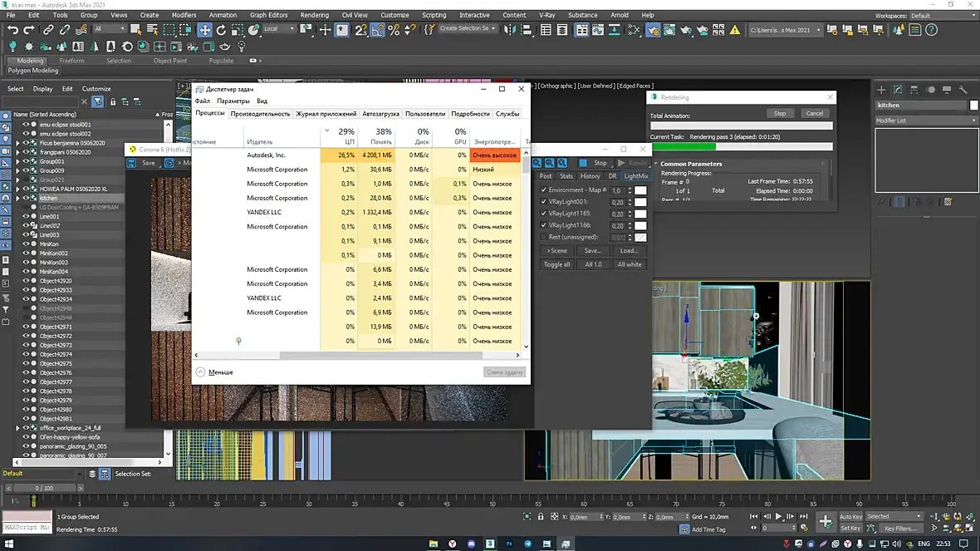Select the Select and Rotate tool
Viewport: 980px width, 551px height.
[221, 29]
